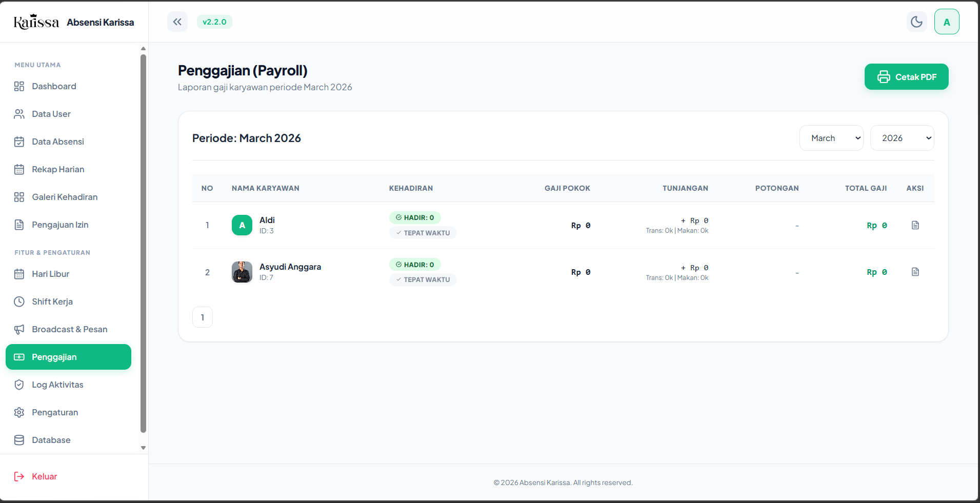Click the Broadcast megaphone icon
Screen dimensions: 980x503
click(19, 329)
